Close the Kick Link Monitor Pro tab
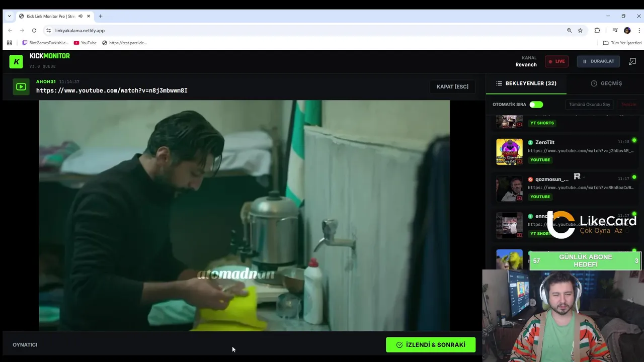Viewport: 644px width, 362px height. click(89, 16)
